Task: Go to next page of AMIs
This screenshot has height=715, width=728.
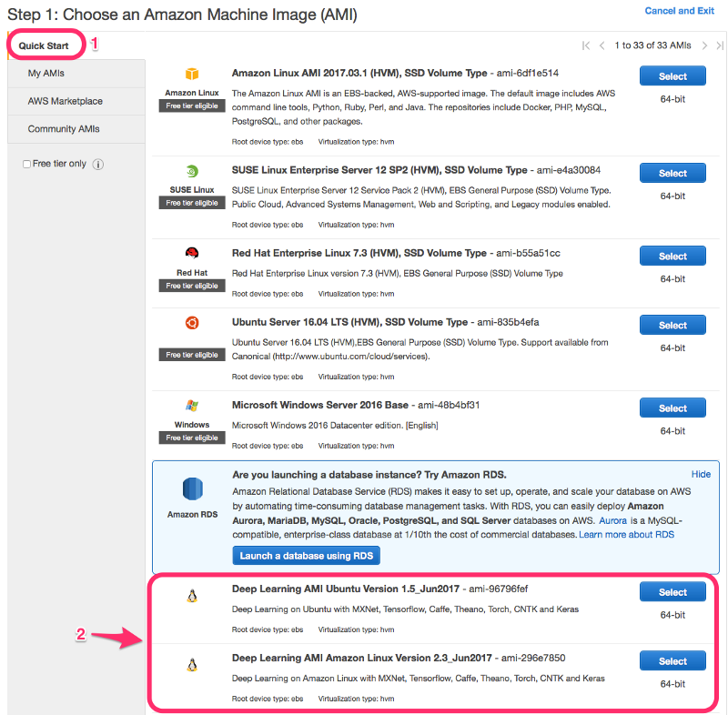Action: pos(704,45)
